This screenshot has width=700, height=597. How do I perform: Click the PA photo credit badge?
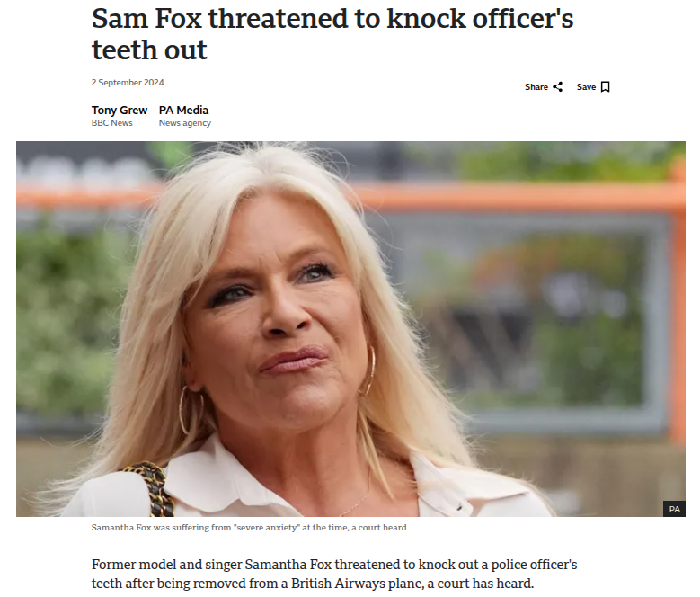click(674, 509)
